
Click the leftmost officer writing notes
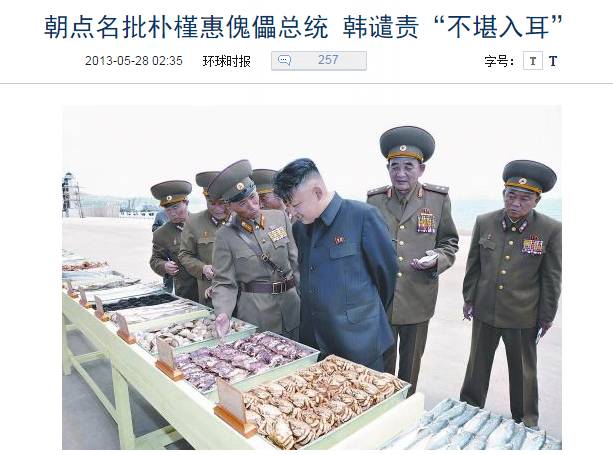click(x=171, y=238)
